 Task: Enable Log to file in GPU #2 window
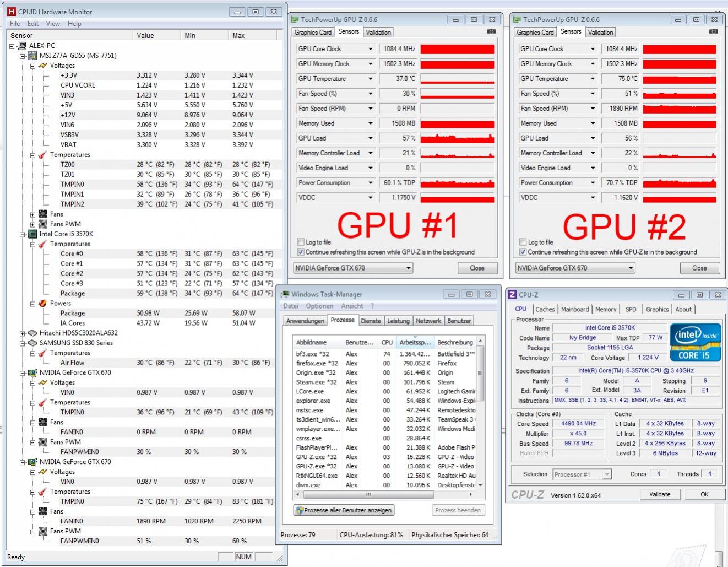pyautogui.click(x=523, y=242)
